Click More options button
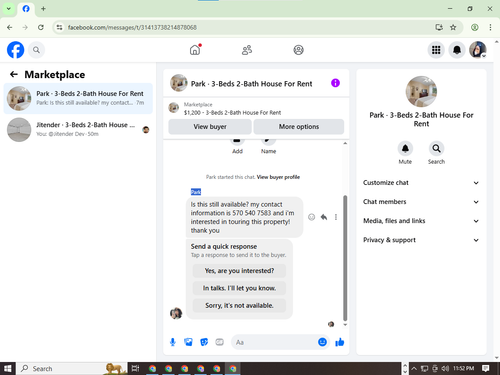Image resolution: width=500 pixels, height=375 pixels. click(299, 127)
